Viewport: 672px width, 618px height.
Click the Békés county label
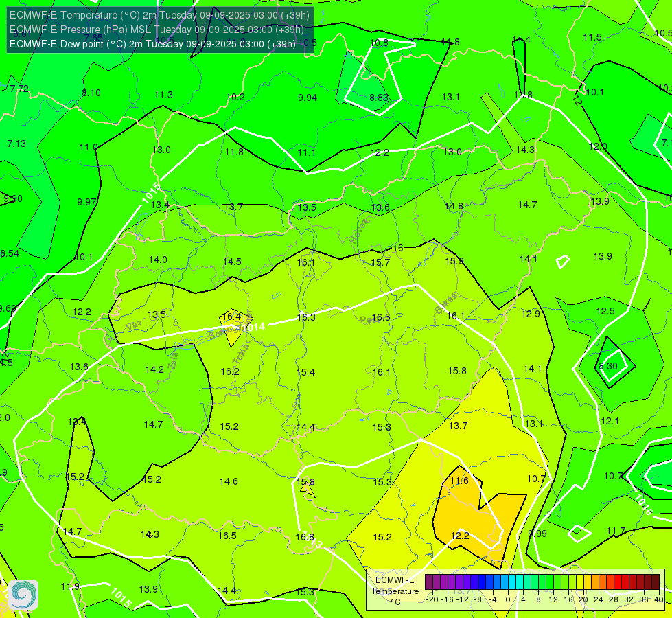(446, 303)
